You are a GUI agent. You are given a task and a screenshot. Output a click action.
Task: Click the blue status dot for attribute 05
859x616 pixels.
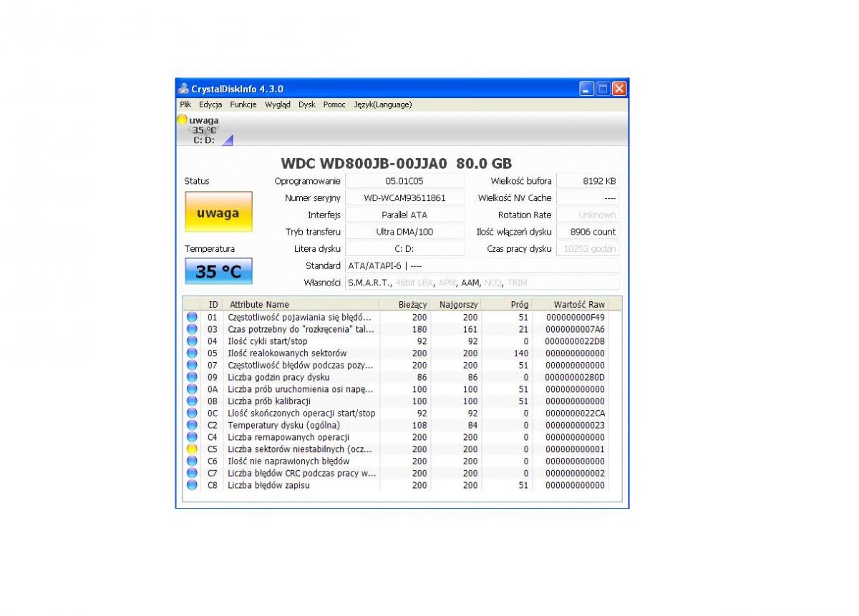click(x=192, y=353)
